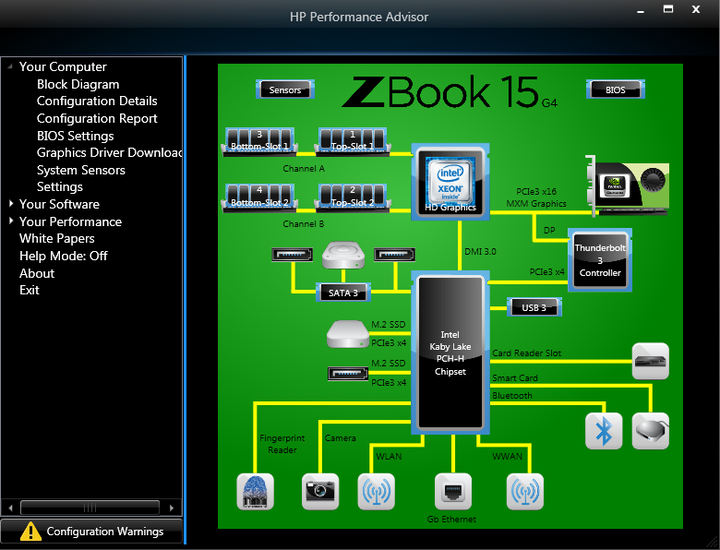Open the Thunderbolt 3 Controller block
Image resolution: width=720 pixels, height=550 pixels.
tap(600, 260)
